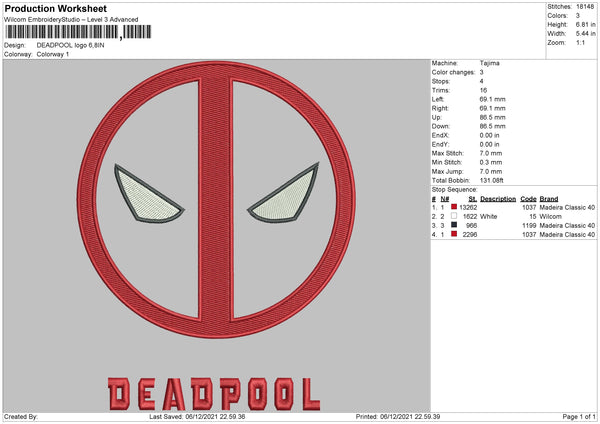Click the Max Jump '7.0 mm' value
Viewport: 600px width, 424px height.
[491, 171]
